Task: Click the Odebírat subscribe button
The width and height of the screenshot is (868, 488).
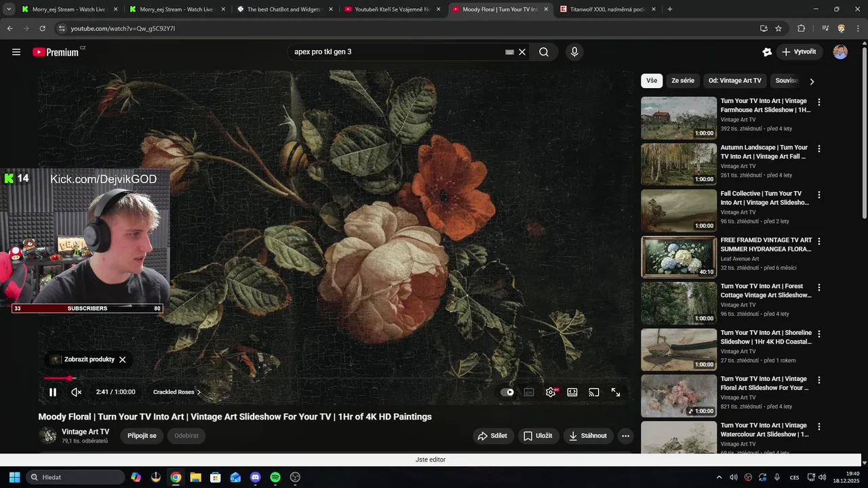Action: pyautogui.click(x=186, y=436)
